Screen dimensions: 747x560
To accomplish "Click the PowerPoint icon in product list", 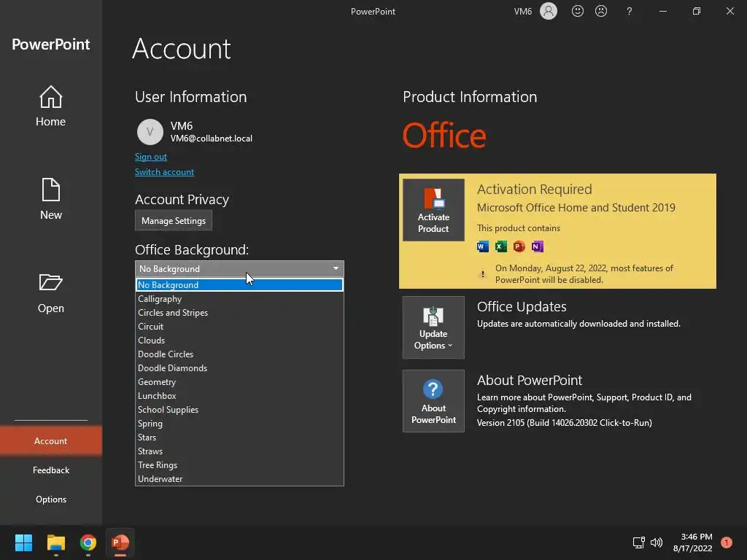I will point(519,246).
